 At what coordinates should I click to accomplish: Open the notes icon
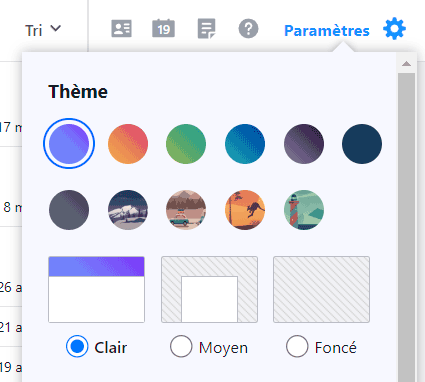206,29
